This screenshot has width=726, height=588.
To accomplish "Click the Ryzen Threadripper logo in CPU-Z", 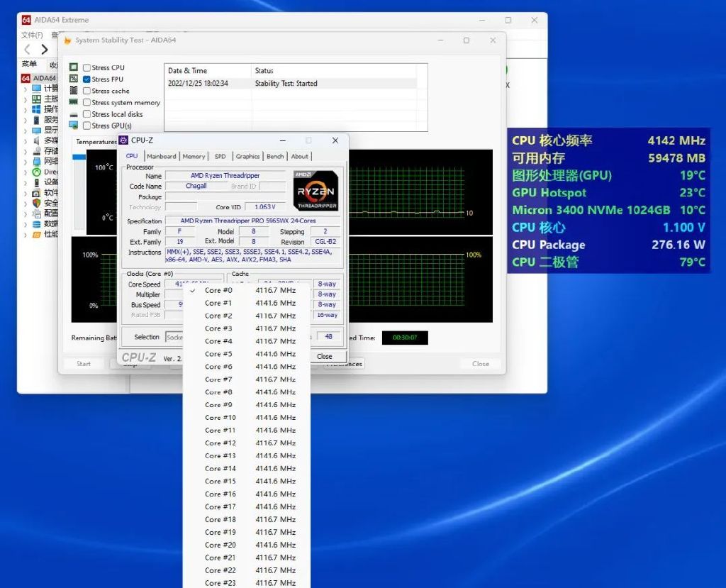I will (x=315, y=190).
